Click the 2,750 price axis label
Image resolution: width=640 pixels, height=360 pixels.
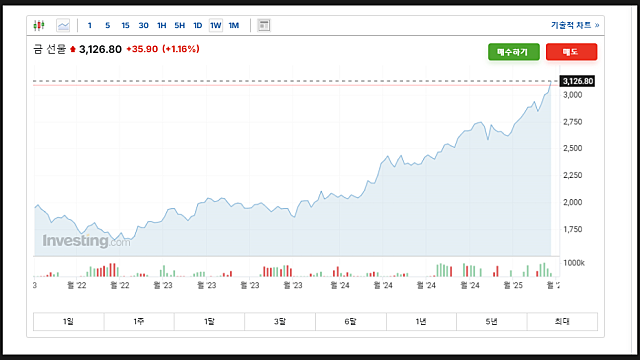pos(573,122)
